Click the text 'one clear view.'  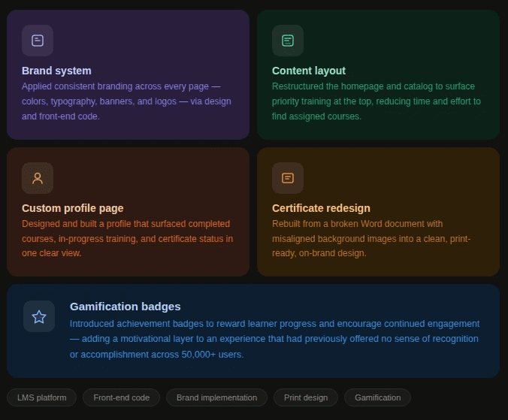pos(52,253)
